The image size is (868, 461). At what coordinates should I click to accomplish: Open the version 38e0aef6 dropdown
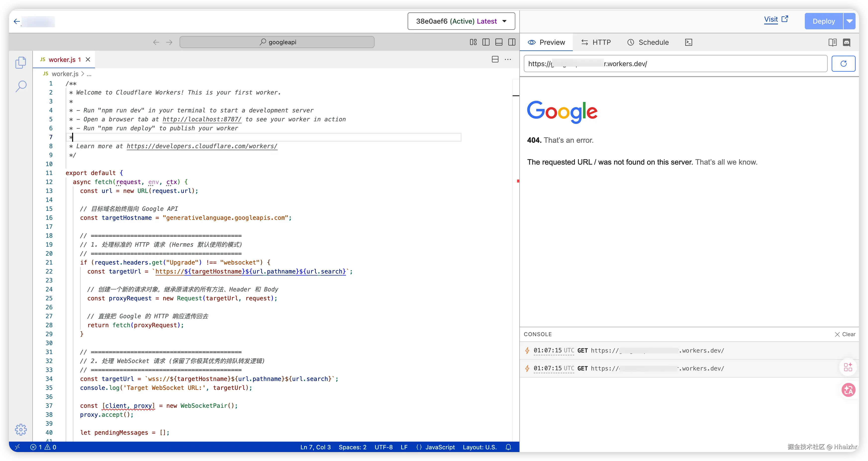click(461, 21)
